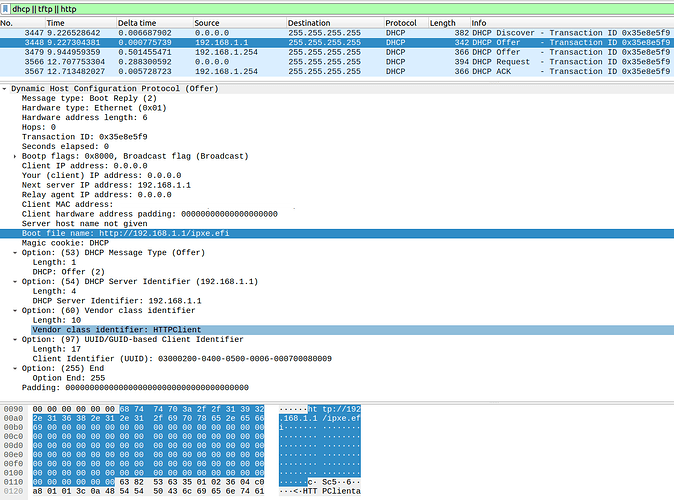The height and width of the screenshot is (500, 674).
Task: Select 'Client Identifier (UUID)' line
Action: click(182, 359)
